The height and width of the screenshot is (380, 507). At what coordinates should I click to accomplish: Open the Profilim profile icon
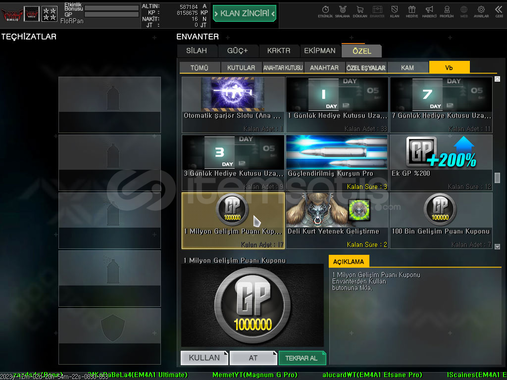[x=447, y=12]
